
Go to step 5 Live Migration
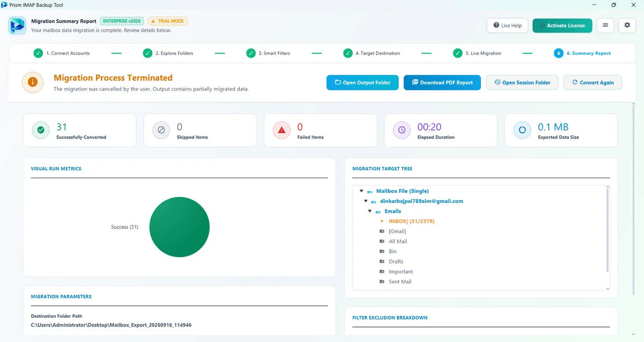[477, 53]
